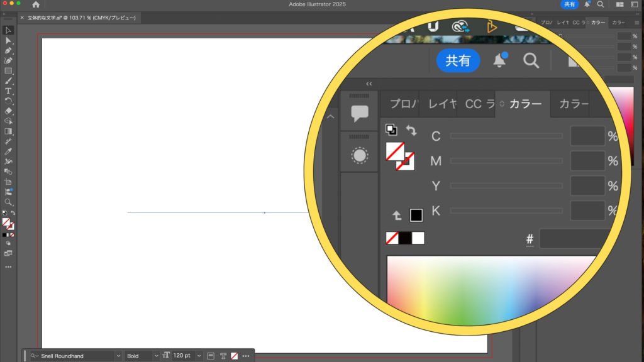Viewport: 644px width, 362px height.
Task: Select the Direct Selection tool in left toolbar
Action: coord(8,40)
